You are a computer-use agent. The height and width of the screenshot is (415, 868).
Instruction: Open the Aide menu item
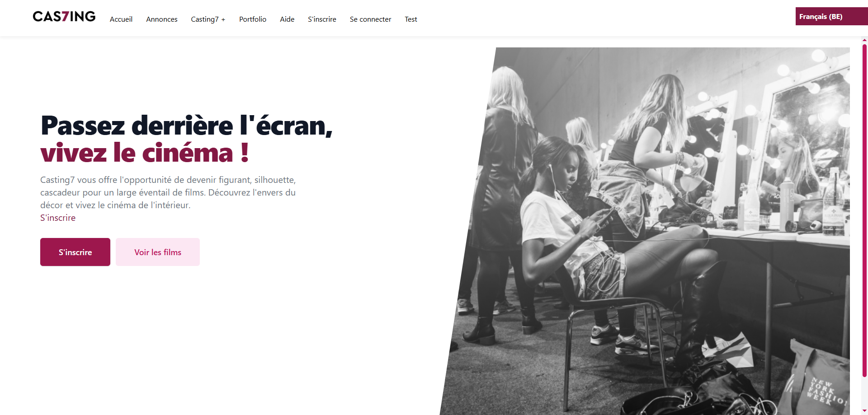click(287, 19)
